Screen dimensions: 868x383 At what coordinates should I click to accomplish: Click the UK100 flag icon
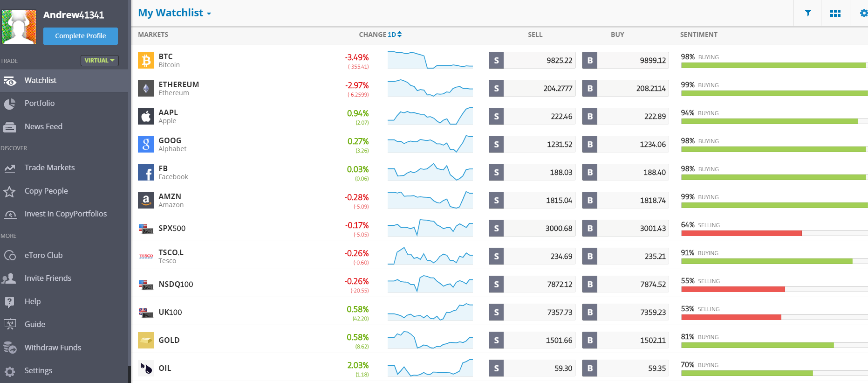point(146,313)
